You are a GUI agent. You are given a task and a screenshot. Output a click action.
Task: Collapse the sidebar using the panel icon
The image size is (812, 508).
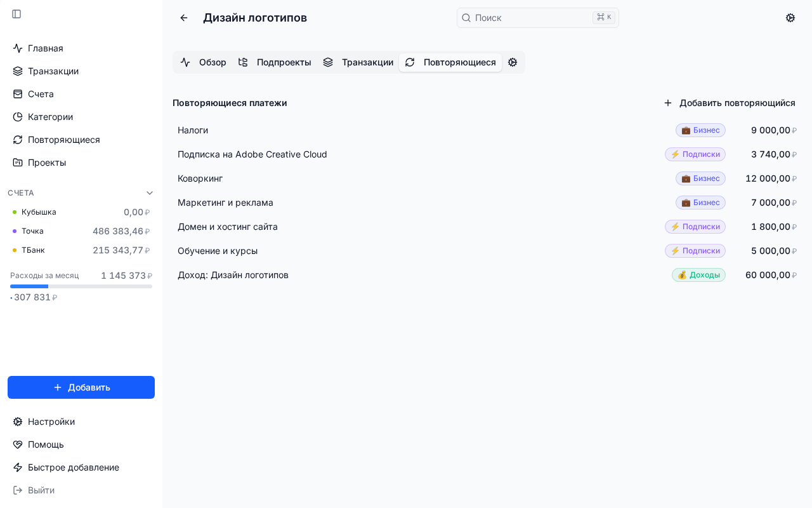click(x=16, y=14)
